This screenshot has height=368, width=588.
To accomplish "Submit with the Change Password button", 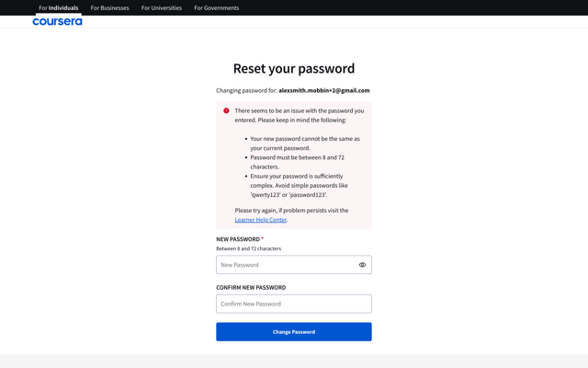I will pyautogui.click(x=294, y=332).
